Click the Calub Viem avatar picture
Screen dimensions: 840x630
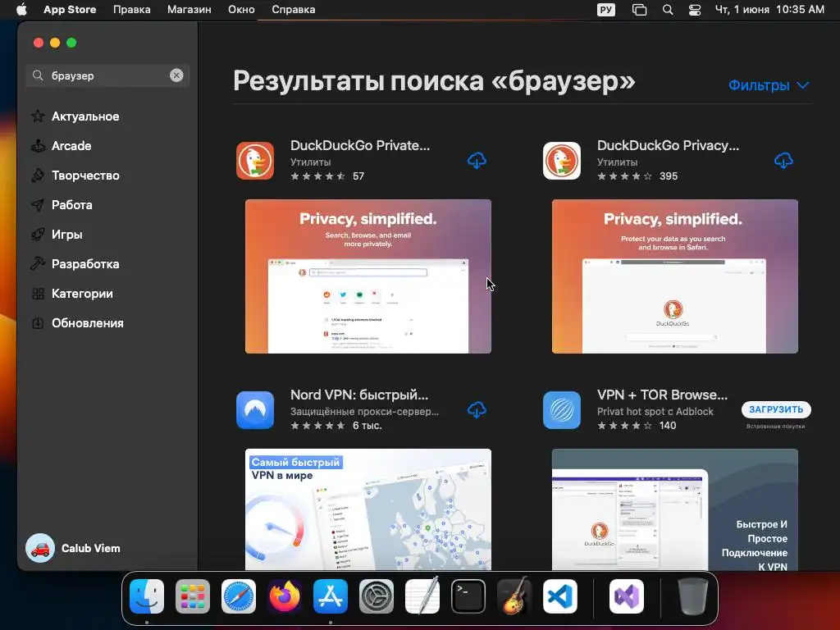click(x=40, y=548)
